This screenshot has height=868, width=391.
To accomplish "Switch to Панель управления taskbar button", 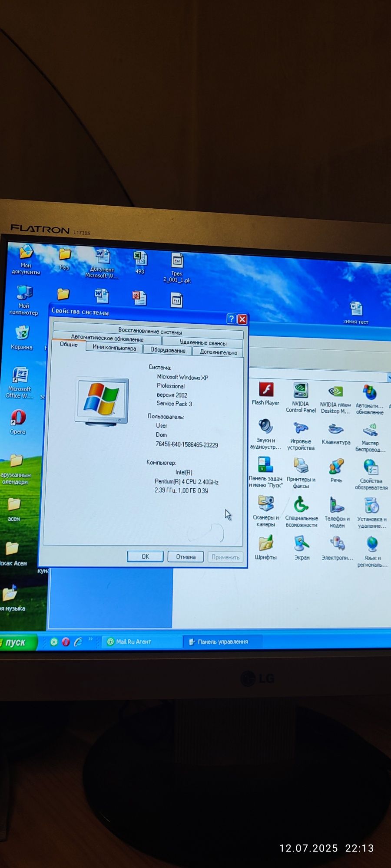I will [223, 641].
